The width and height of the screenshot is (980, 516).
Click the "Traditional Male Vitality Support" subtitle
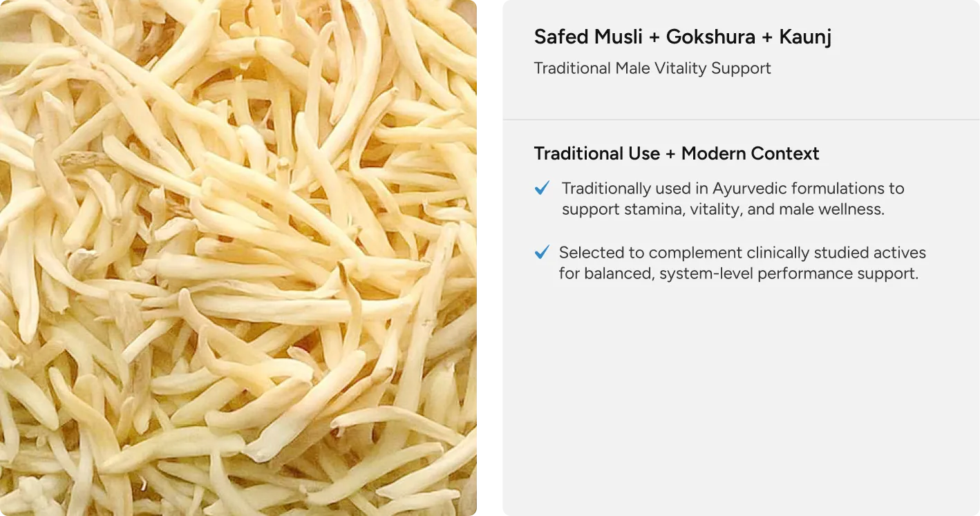[652, 68]
